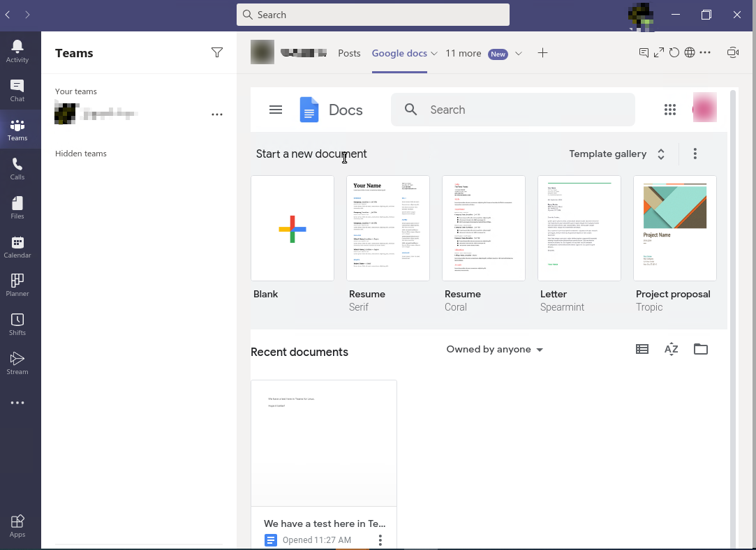Screen dimensions: 756x550
Task: Open the Stream app
Action: [17, 364]
